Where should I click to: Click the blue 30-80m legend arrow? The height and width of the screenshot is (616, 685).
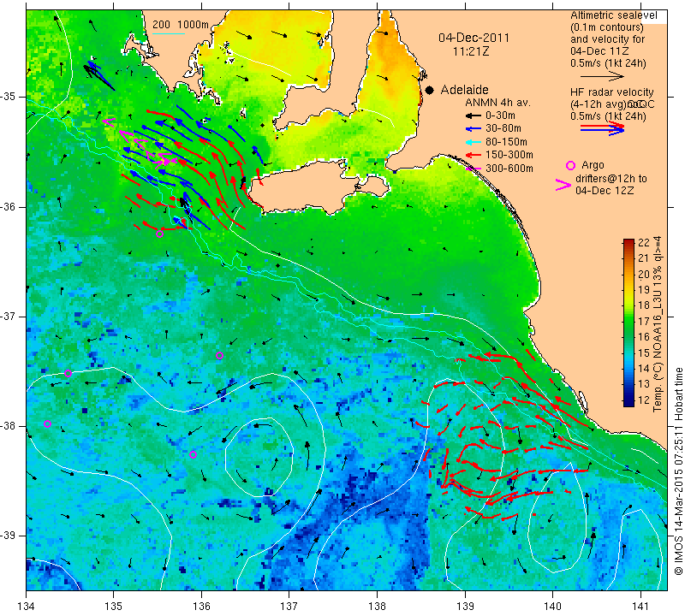(x=473, y=129)
